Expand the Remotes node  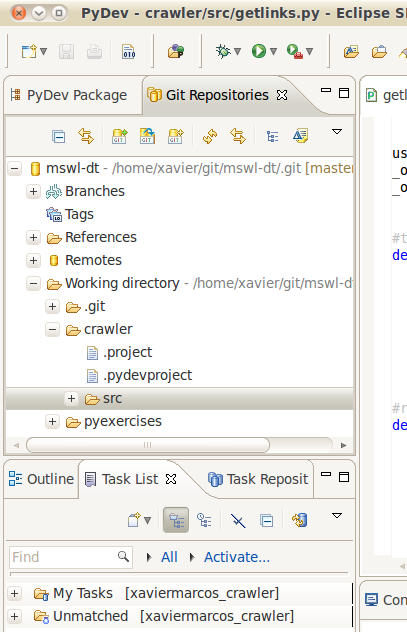(33, 260)
